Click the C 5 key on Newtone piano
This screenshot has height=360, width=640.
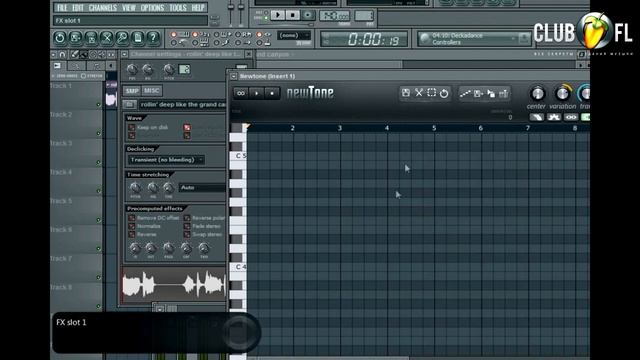[x=238, y=156]
